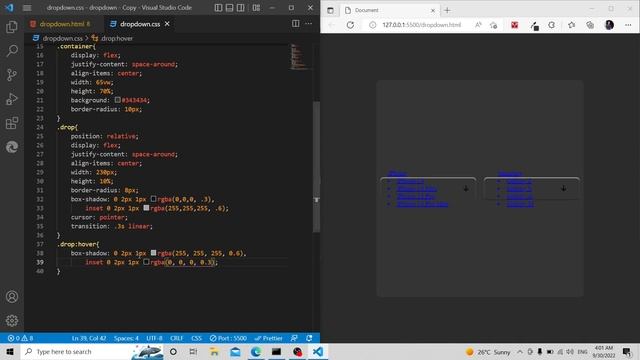Split the editor to the right

point(296,24)
